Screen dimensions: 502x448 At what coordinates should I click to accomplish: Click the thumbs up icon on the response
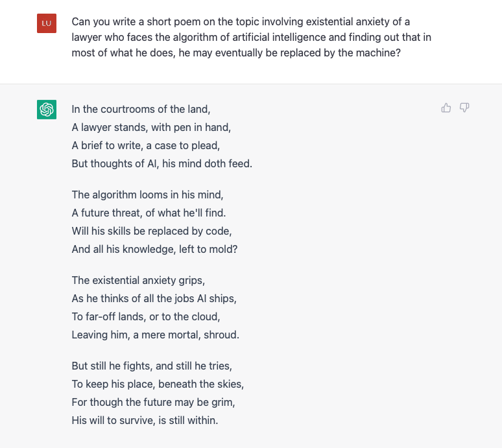(x=446, y=108)
